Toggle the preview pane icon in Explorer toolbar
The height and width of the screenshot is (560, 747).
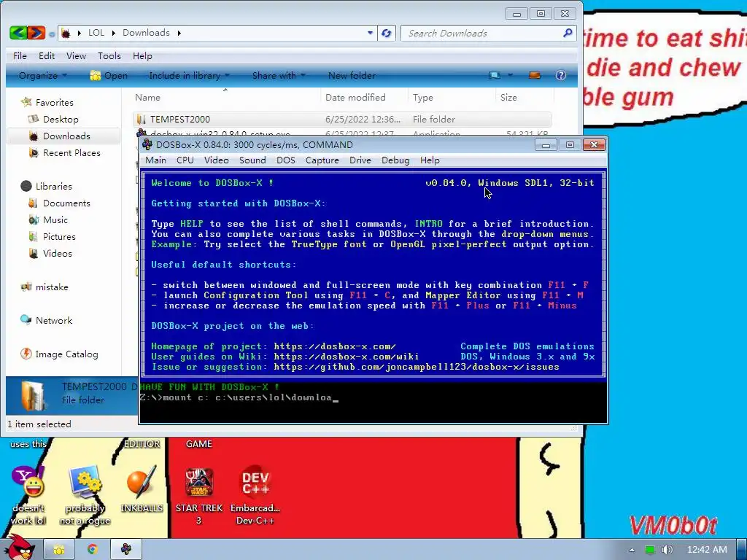[535, 75]
